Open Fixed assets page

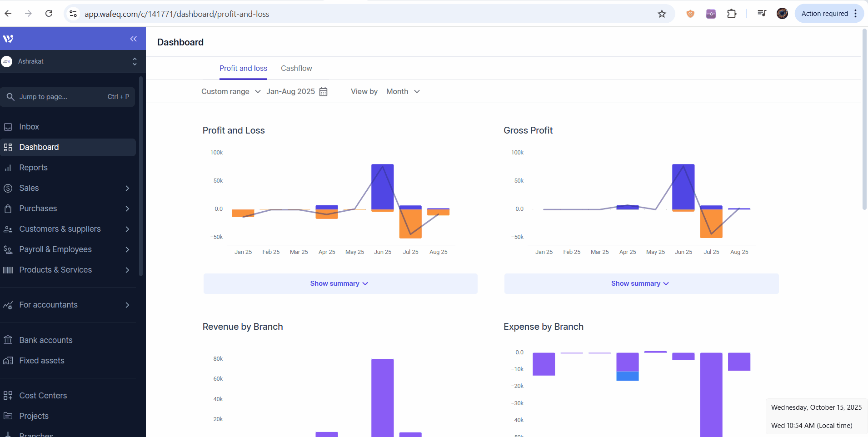coord(42,361)
